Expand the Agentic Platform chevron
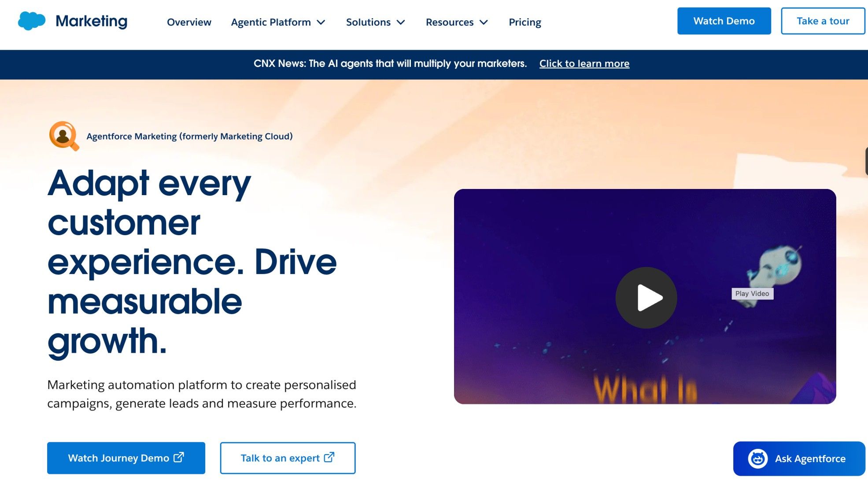The height and width of the screenshot is (492, 868). [321, 22]
